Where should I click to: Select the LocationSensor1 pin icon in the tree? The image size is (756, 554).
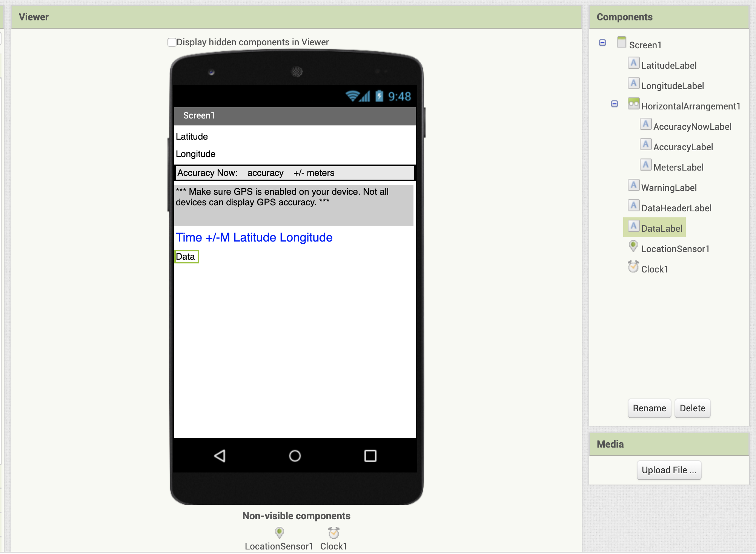pos(633,246)
